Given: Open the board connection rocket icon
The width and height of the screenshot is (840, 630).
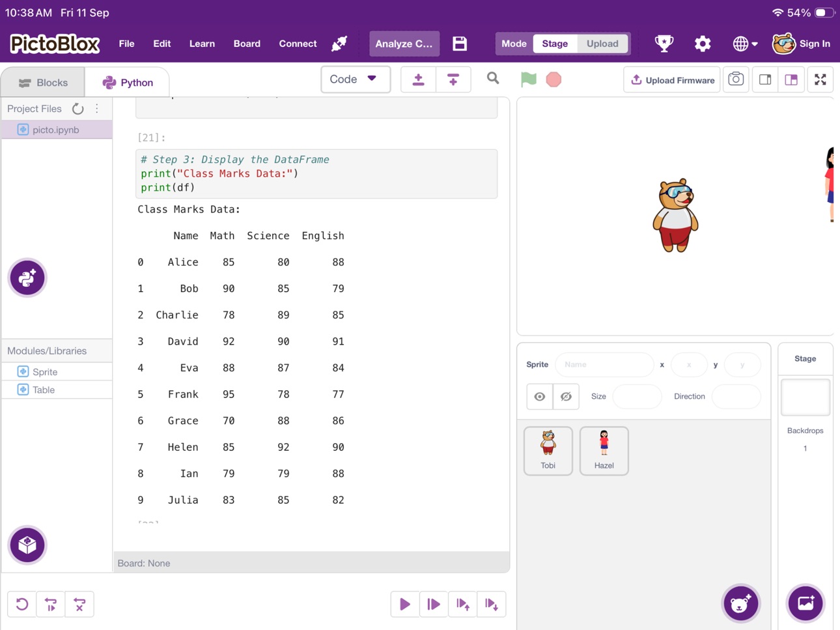Looking at the screenshot, I should (339, 44).
